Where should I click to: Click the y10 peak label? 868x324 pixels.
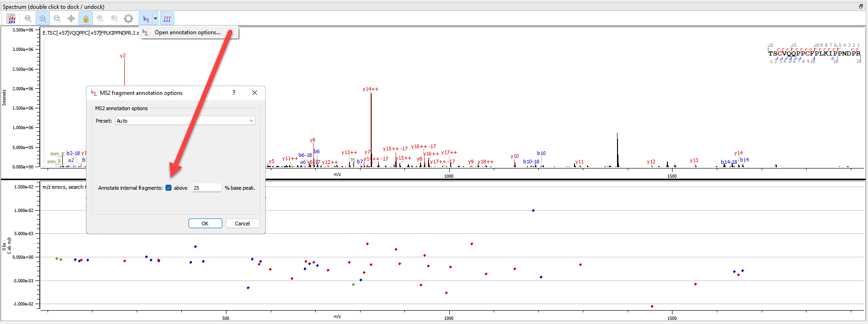point(514,156)
